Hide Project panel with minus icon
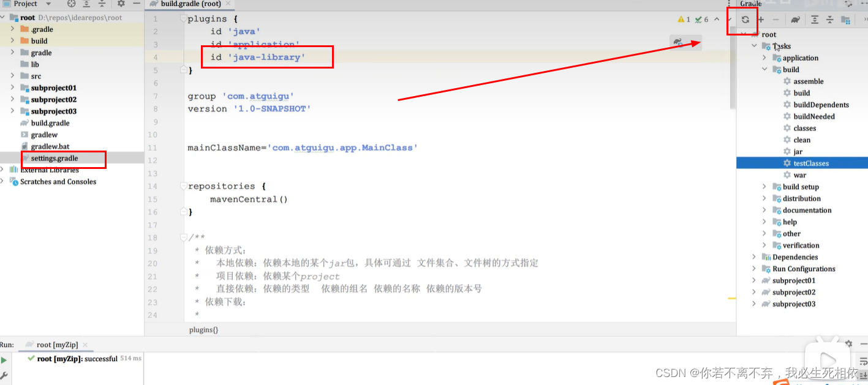The width and height of the screenshot is (868, 385). (x=137, y=4)
